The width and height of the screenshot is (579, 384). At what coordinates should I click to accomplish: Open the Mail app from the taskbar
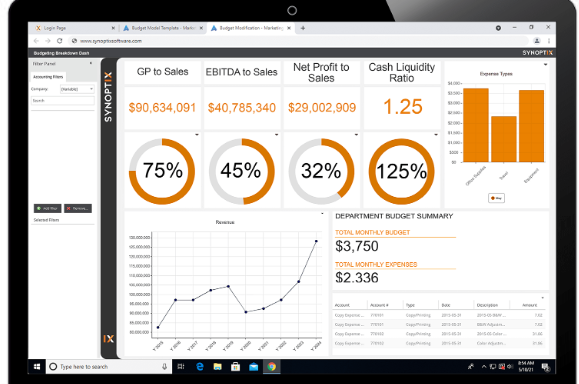coord(253,367)
